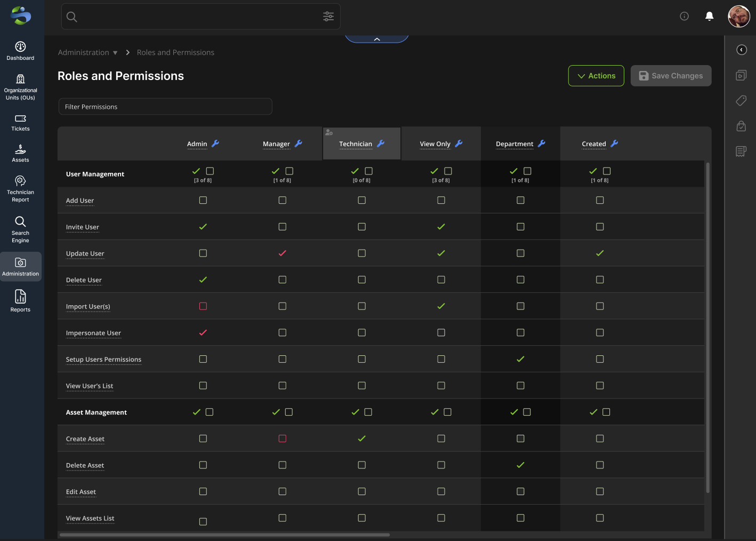Select the Created role column header

594,144
